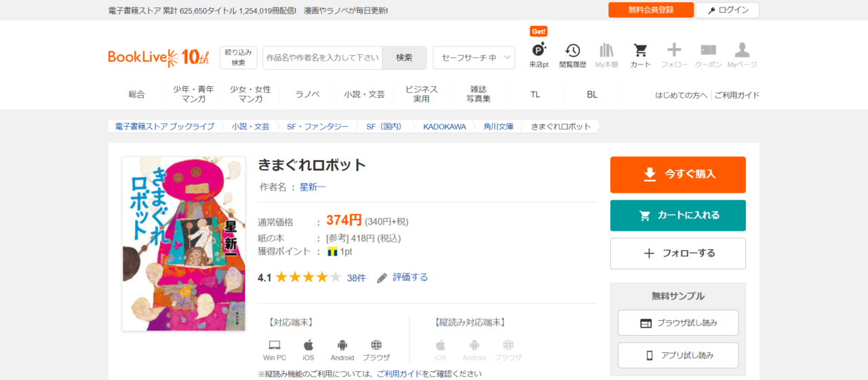Click the BookLive 10th logo
The image size is (868, 380).
click(159, 58)
